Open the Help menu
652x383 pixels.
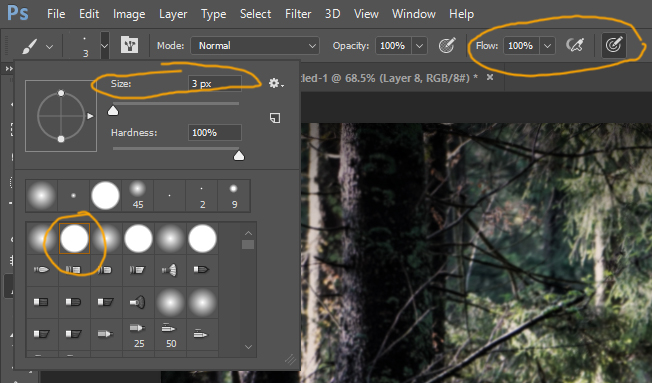click(461, 14)
